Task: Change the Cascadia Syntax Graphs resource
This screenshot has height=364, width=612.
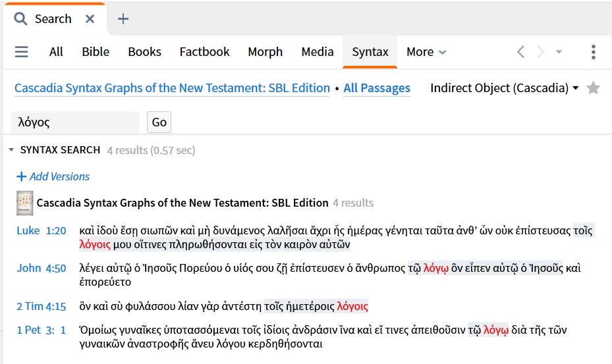Action: (172, 88)
